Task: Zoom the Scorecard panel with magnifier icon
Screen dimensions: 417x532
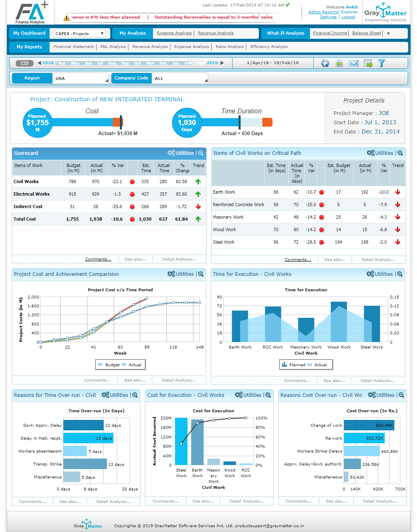Action: coord(201,153)
